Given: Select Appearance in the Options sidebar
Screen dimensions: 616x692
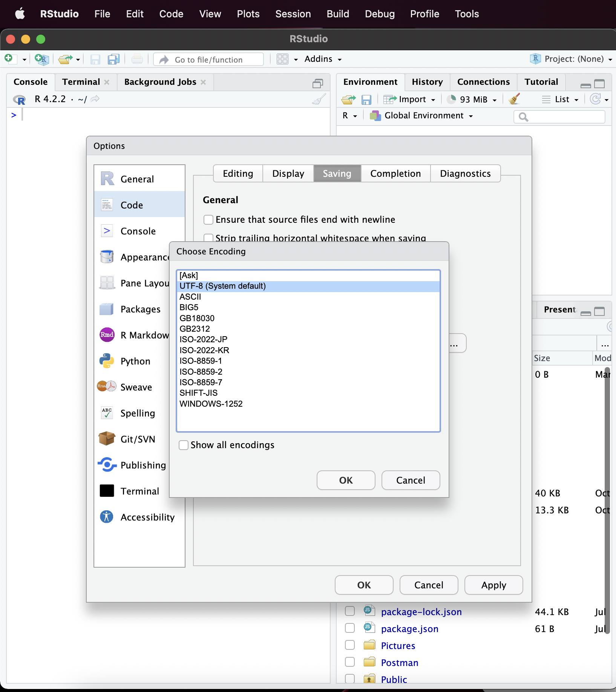Looking at the screenshot, I should click(x=132, y=257).
